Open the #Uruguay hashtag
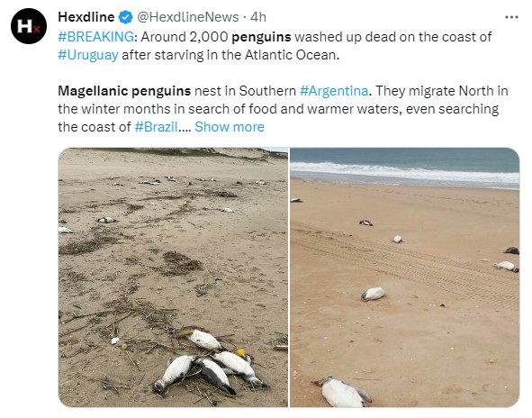Image resolution: width=532 pixels, height=418 pixels. tap(88, 55)
